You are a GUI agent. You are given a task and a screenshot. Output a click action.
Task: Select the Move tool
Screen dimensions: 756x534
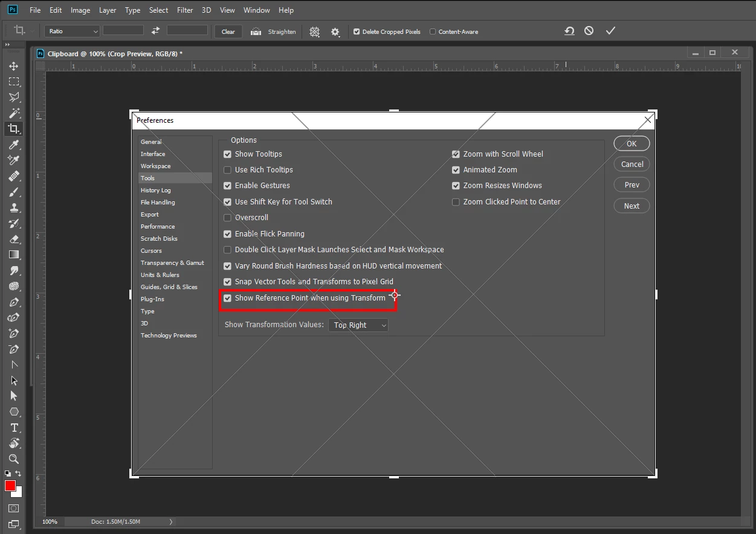point(13,66)
